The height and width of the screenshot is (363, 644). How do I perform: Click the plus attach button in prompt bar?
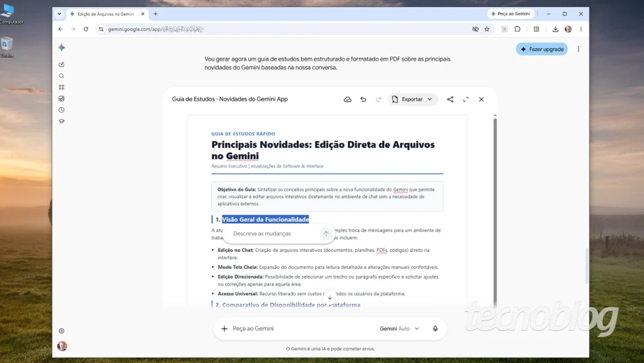click(x=224, y=328)
